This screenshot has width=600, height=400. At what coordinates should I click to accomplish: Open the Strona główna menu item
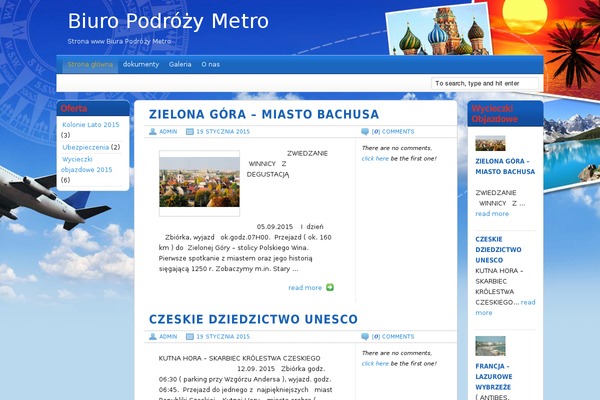pos(90,64)
